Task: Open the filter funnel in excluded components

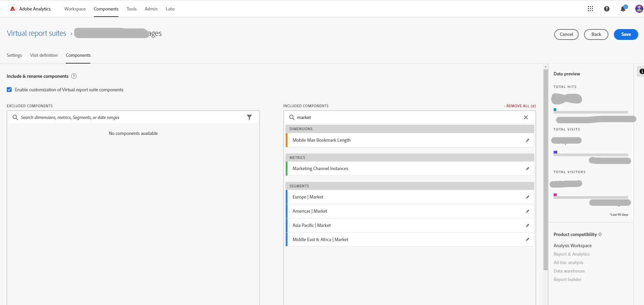Action: [249, 117]
